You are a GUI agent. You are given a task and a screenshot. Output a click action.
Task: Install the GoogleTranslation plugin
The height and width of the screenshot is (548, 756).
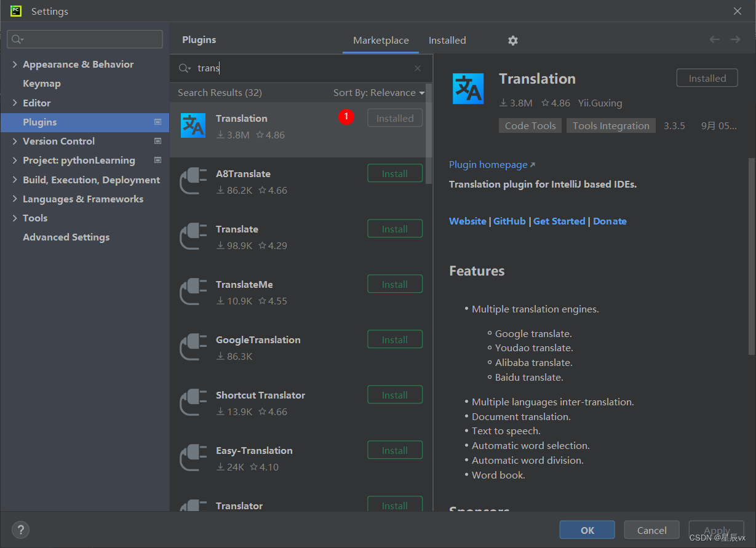tap(395, 340)
